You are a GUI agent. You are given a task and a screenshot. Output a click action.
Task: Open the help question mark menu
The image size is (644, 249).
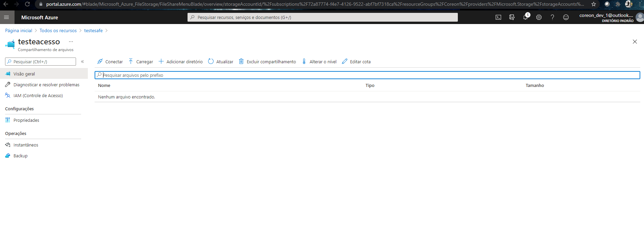(552, 17)
